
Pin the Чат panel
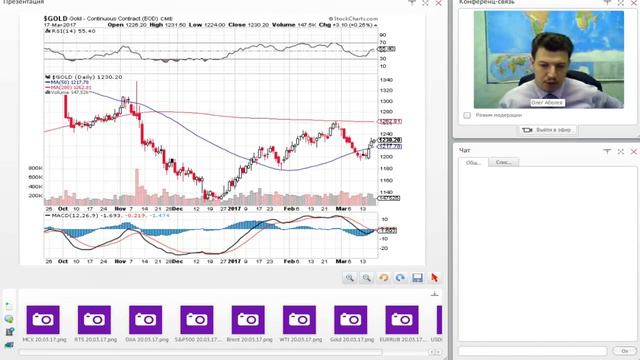click(607, 151)
